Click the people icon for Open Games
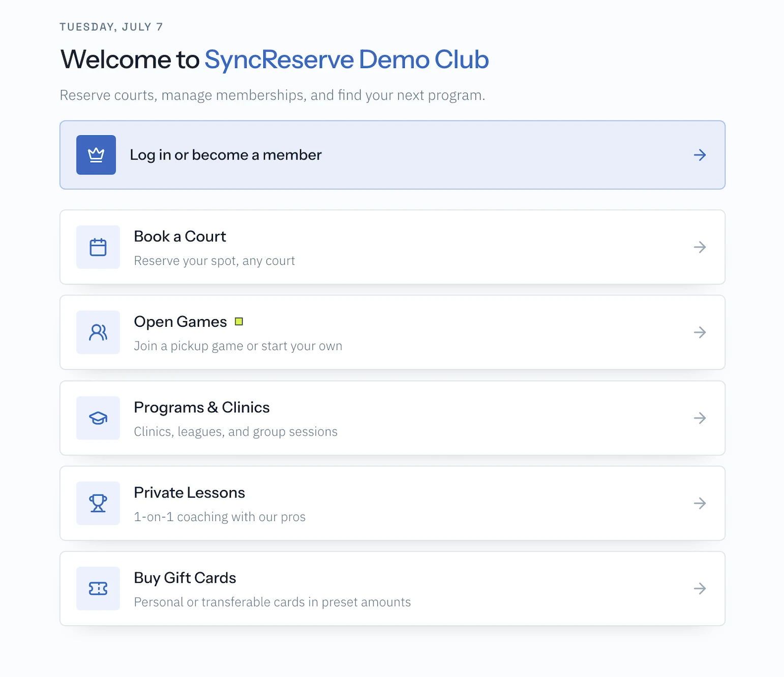Image resolution: width=784 pixels, height=677 pixels. point(98,332)
